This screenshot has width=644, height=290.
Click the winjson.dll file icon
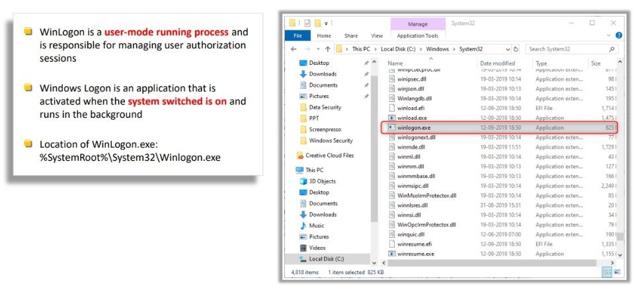click(392, 89)
